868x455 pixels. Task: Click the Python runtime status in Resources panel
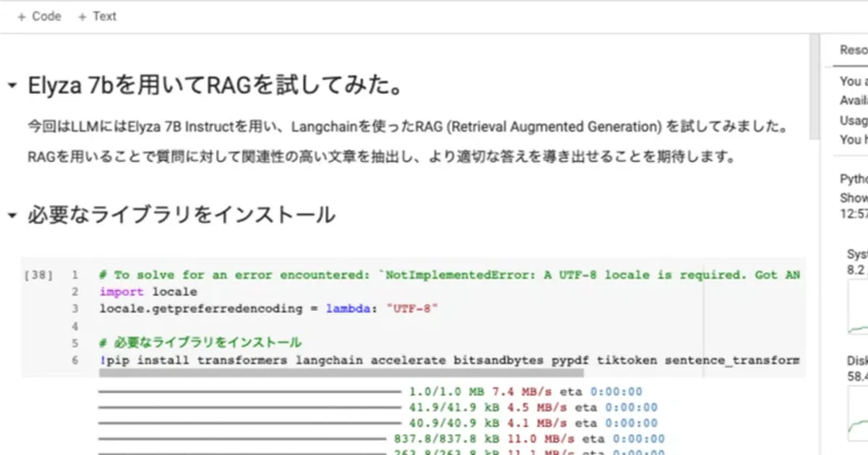point(854,179)
